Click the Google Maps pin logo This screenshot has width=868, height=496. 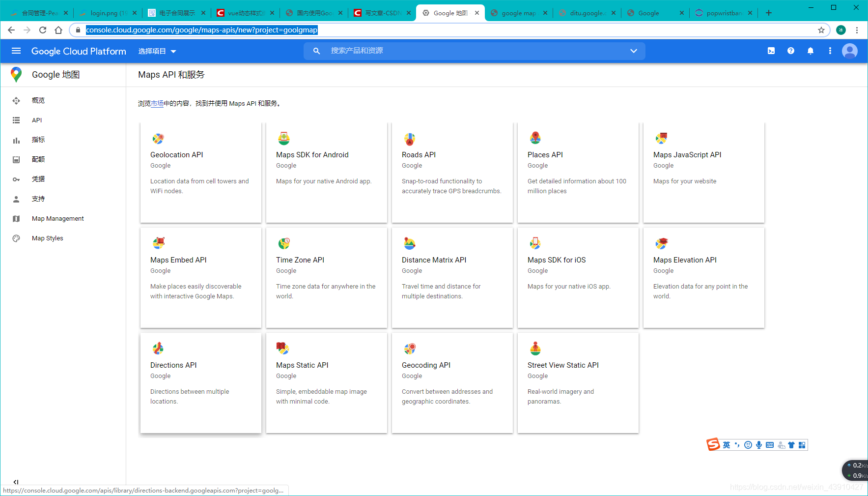[x=16, y=75]
